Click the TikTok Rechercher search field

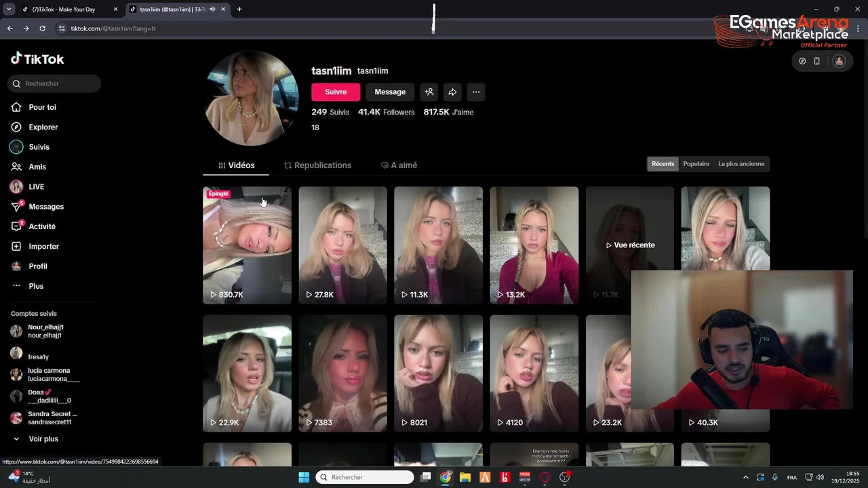[x=54, y=83]
